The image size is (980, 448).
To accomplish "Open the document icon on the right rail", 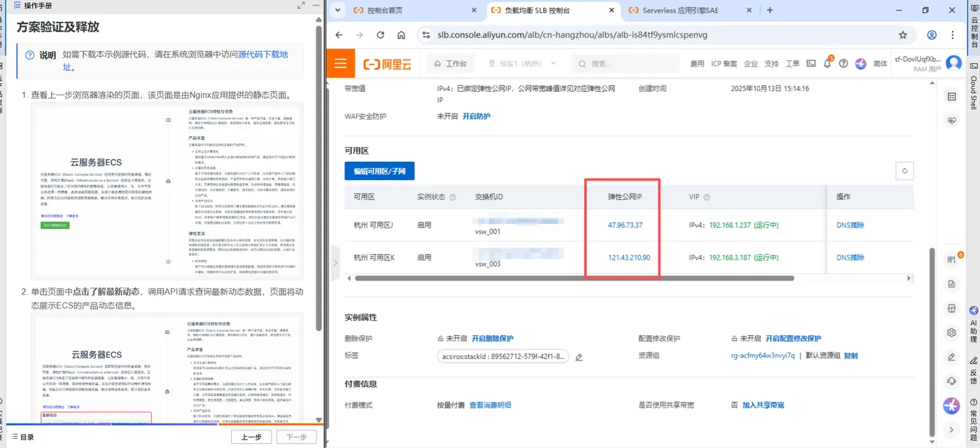I will (x=951, y=284).
